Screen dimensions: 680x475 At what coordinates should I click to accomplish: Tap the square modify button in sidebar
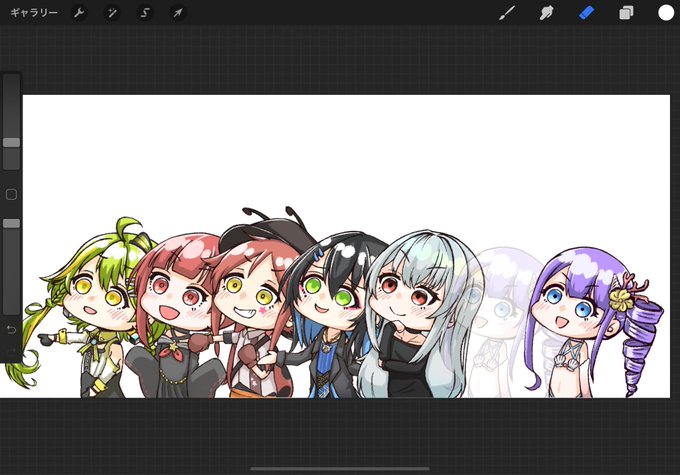pos(12,194)
